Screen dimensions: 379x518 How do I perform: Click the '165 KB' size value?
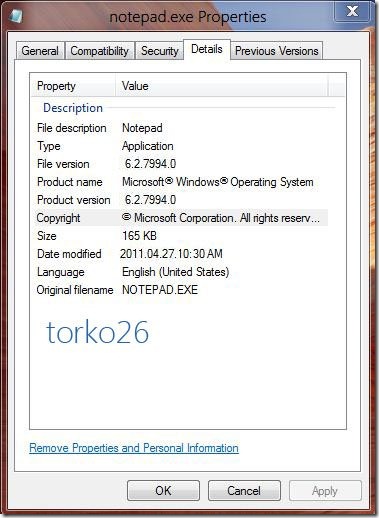click(139, 236)
